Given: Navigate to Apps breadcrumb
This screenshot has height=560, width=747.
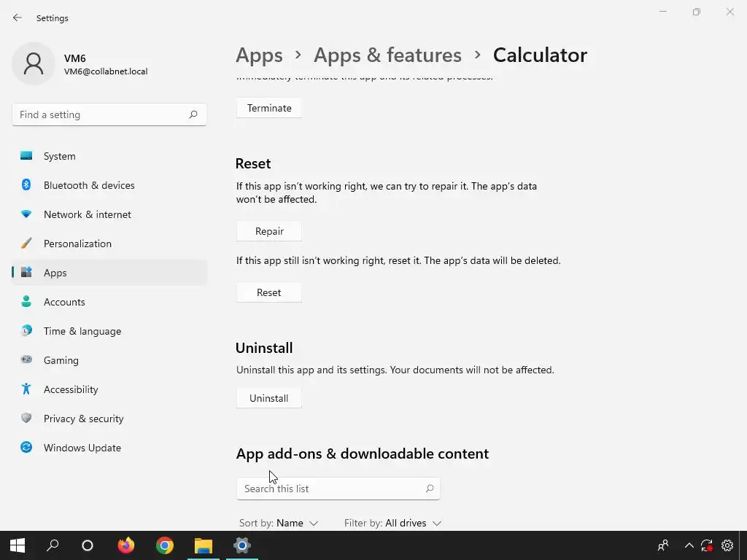Looking at the screenshot, I should tap(259, 55).
